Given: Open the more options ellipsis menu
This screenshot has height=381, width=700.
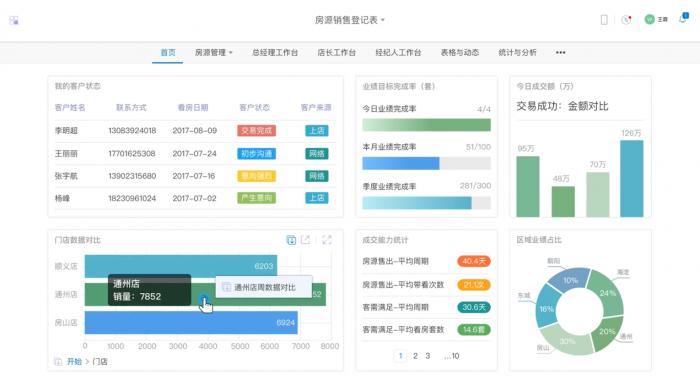Looking at the screenshot, I should (x=561, y=53).
